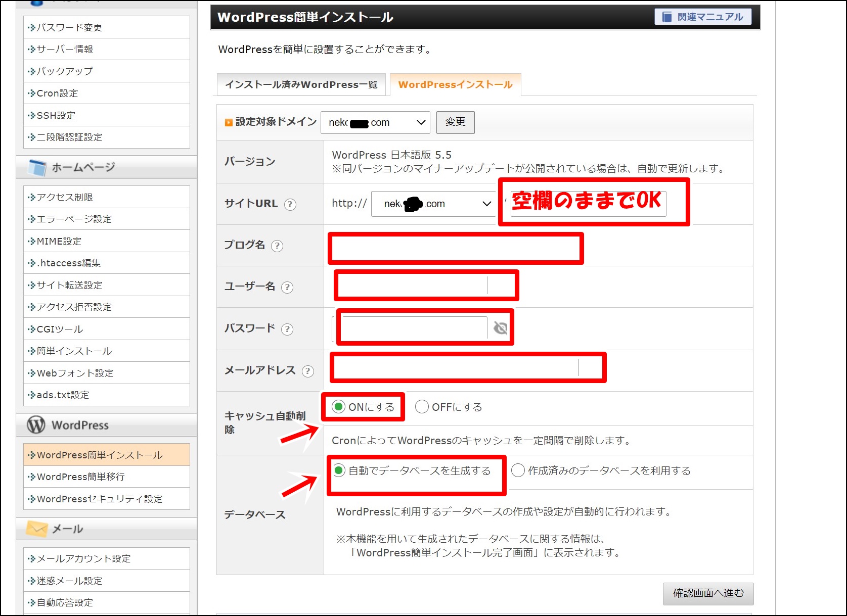Click the ホームページ section icon
The height and width of the screenshot is (616, 847).
(x=37, y=167)
